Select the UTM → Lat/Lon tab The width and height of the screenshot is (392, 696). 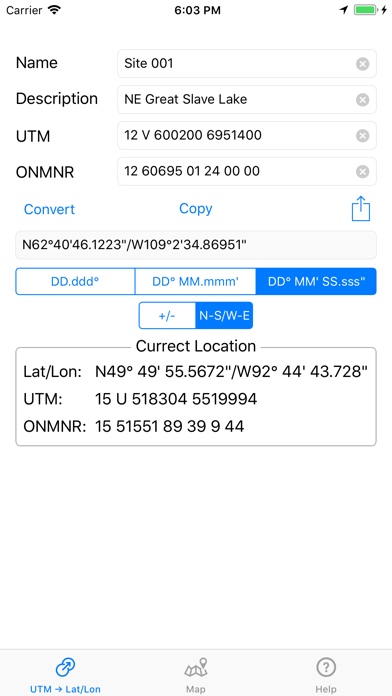65,676
